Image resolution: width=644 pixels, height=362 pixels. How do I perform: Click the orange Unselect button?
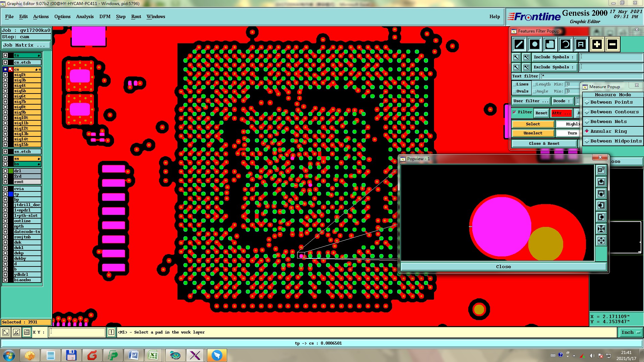pos(533,133)
